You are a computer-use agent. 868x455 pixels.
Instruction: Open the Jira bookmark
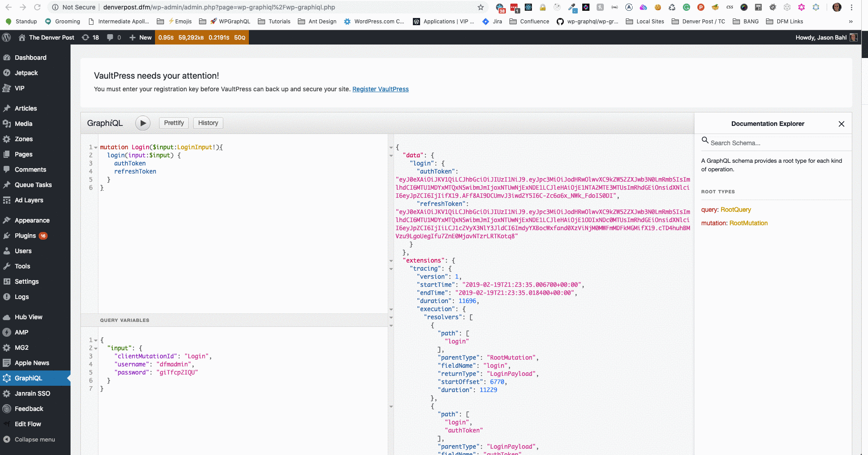[x=492, y=21]
